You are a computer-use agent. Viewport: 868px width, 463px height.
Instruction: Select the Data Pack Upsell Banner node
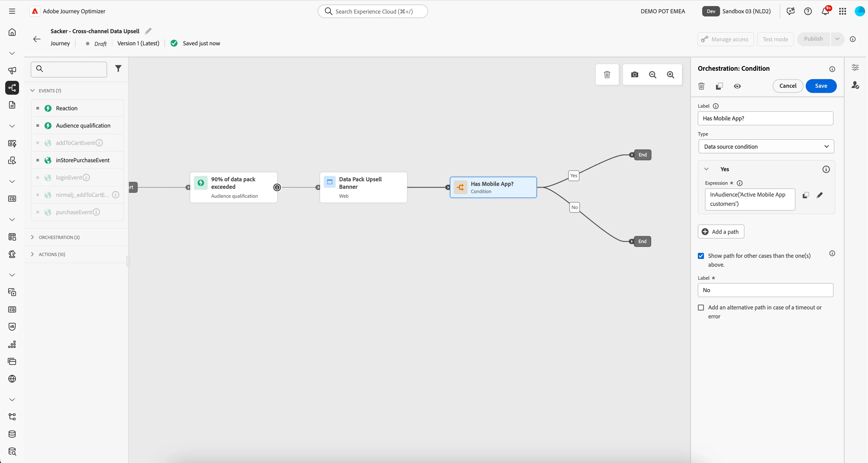tap(363, 187)
